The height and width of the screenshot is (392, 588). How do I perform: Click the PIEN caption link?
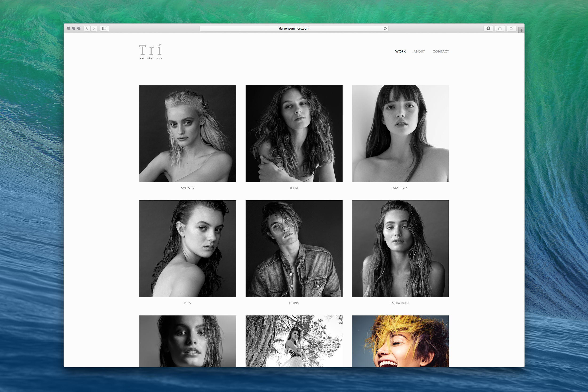(188, 303)
